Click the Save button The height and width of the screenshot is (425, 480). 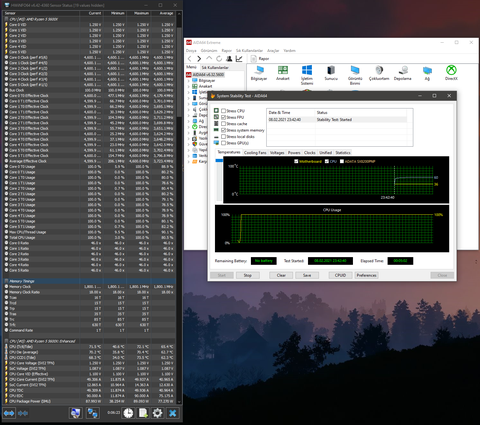click(307, 275)
